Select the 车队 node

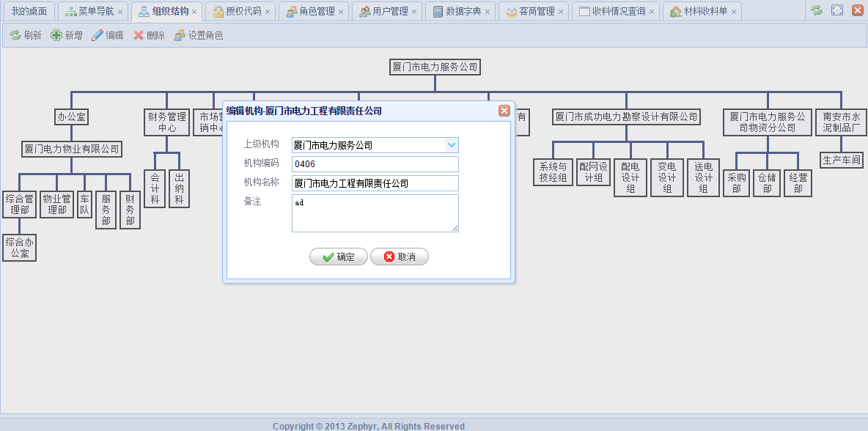tap(84, 205)
